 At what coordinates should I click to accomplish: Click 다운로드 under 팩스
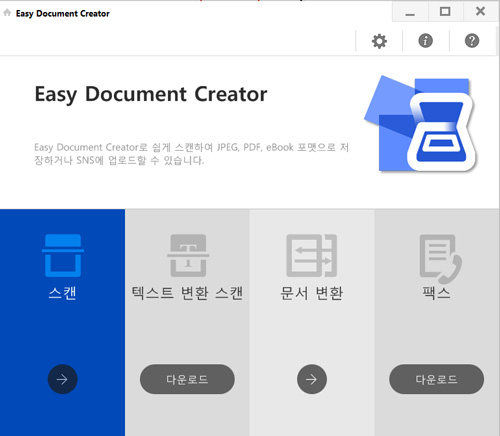click(x=436, y=379)
